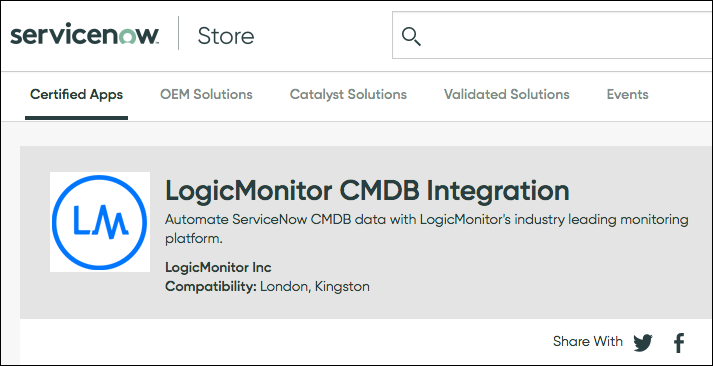Click the ServiceNow logo
The image size is (713, 366).
pos(85,35)
